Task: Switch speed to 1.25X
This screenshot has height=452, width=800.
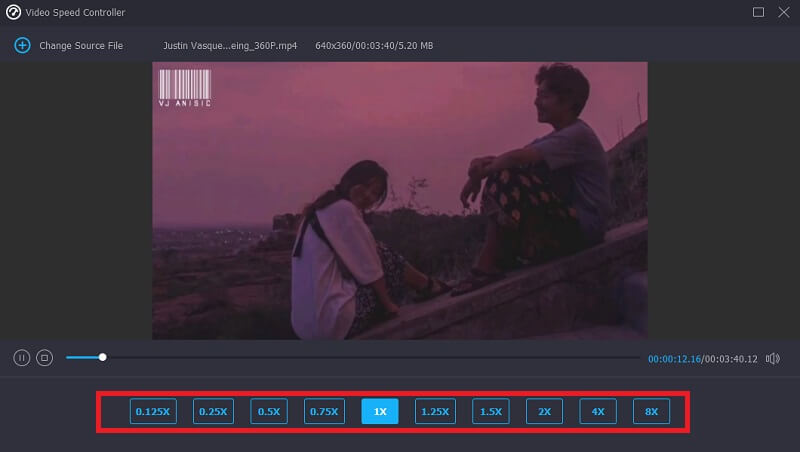Action: [x=435, y=411]
